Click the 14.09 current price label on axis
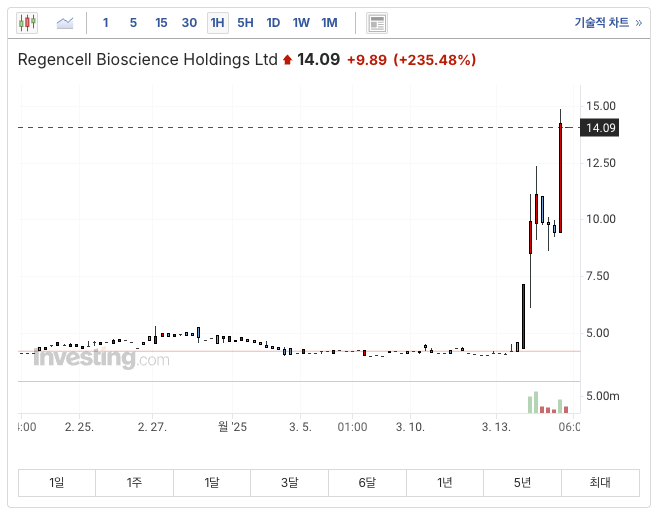Image resolution: width=658 pixels, height=514 pixels. coord(600,128)
